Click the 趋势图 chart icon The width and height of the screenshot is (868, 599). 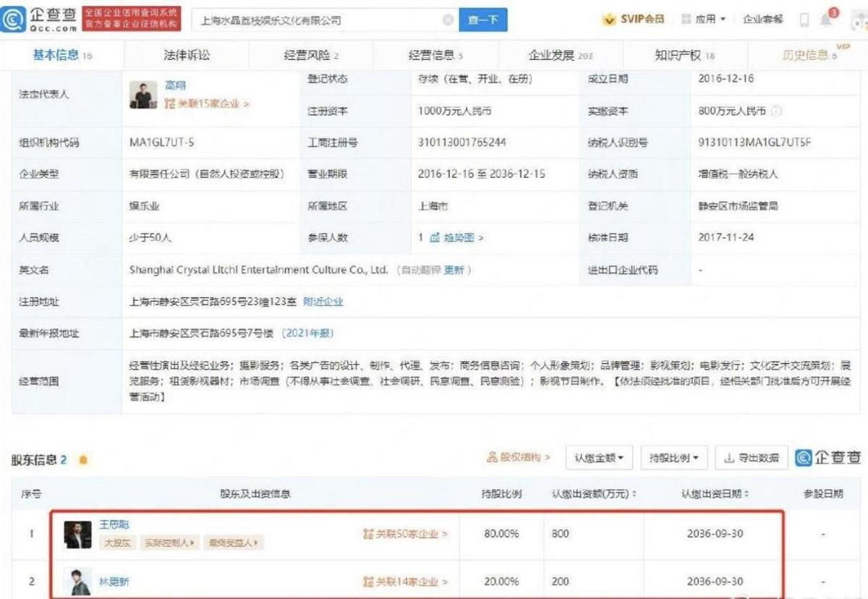pyautogui.click(x=435, y=237)
